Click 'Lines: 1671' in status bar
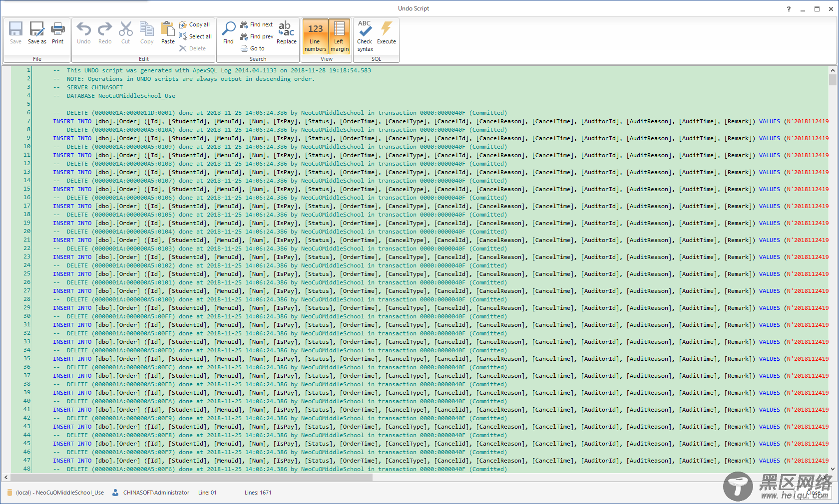 pyautogui.click(x=258, y=493)
